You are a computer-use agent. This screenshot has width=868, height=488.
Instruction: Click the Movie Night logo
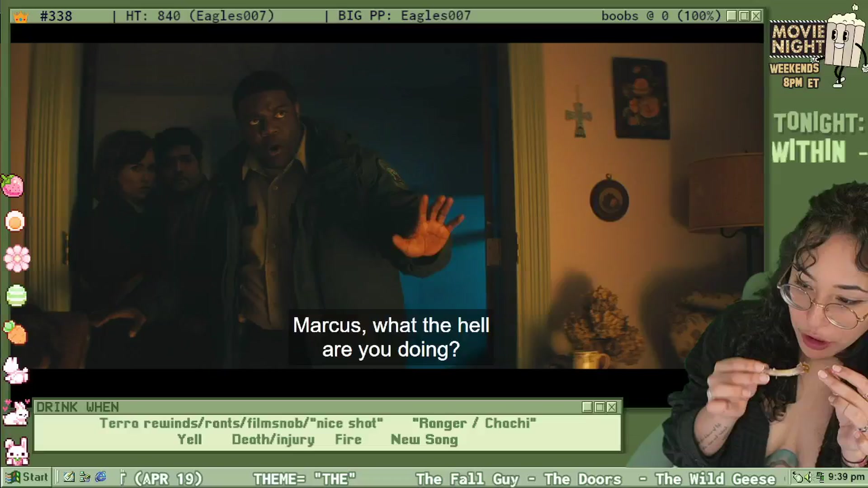tap(797, 40)
